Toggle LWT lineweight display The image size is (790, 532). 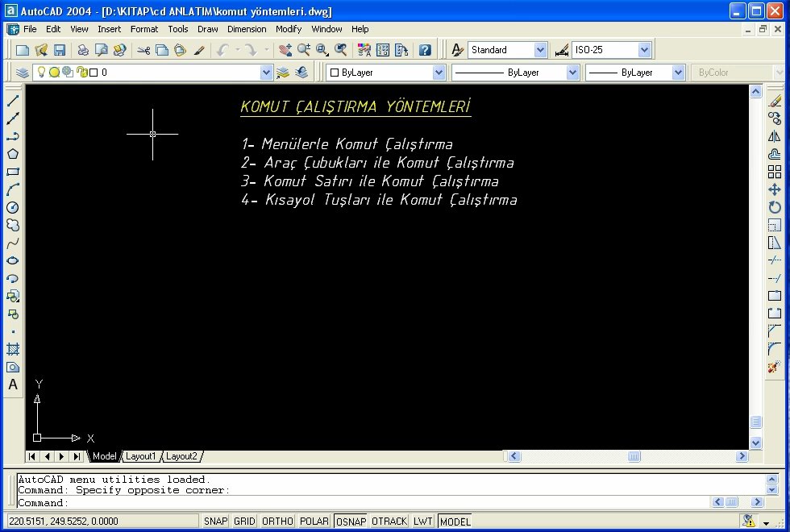point(422,521)
